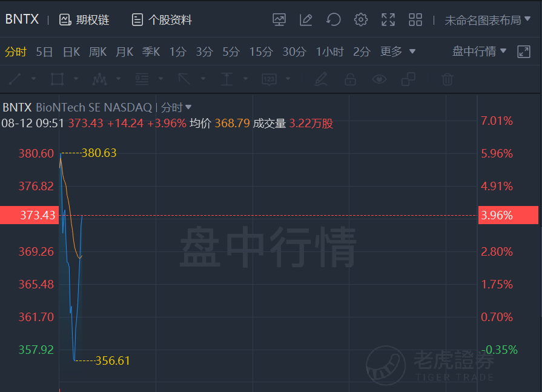Click the edit note icon in header
Image resolution: width=542 pixels, height=392 pixels.
click(306, 20)
